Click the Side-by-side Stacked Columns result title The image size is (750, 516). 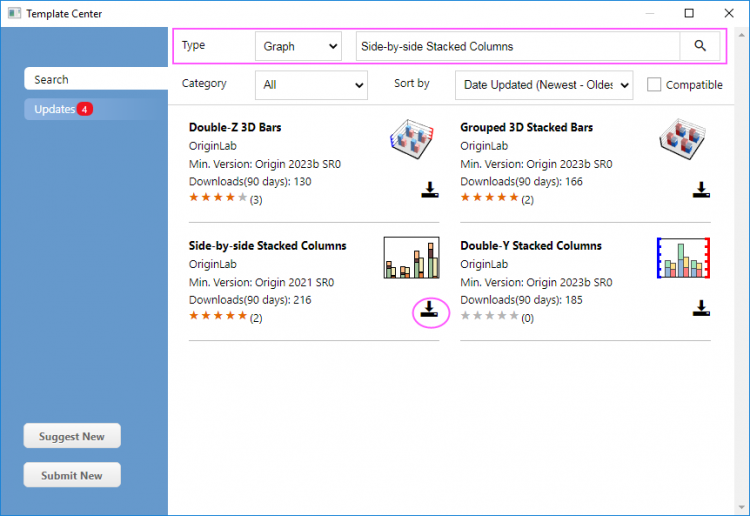click(x=267, y=246)
